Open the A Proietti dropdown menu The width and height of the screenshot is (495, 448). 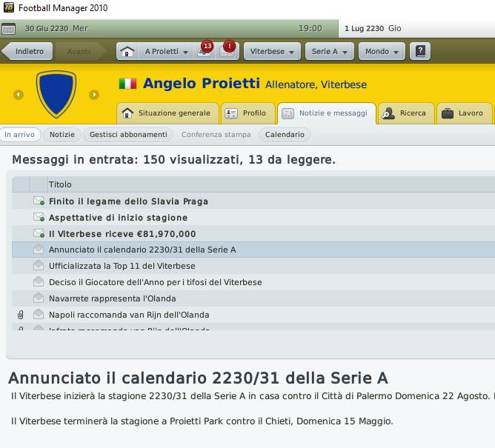coord(167,51)
